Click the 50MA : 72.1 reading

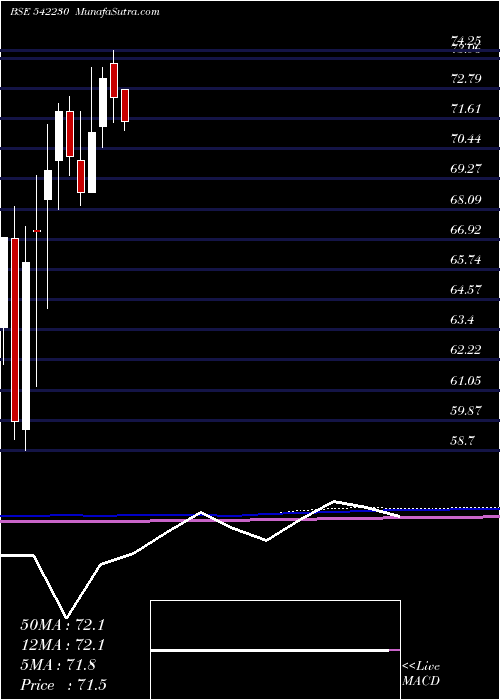(x=62, y=625)
